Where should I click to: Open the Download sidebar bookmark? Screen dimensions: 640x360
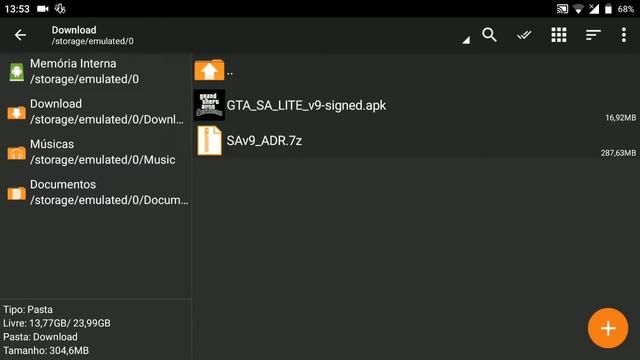[96, 111]
